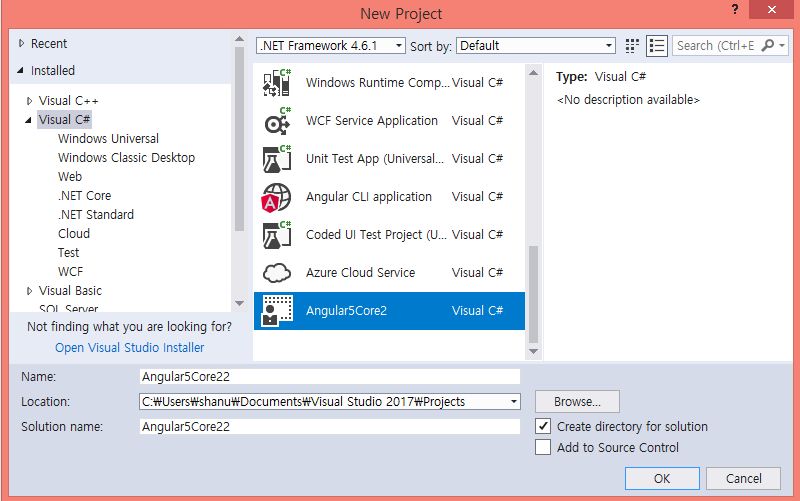Collapse the Visual C# node
Image resolution: width=800 pixels, height=501 pixels.
pyautogui.click(x=29, y=120)
